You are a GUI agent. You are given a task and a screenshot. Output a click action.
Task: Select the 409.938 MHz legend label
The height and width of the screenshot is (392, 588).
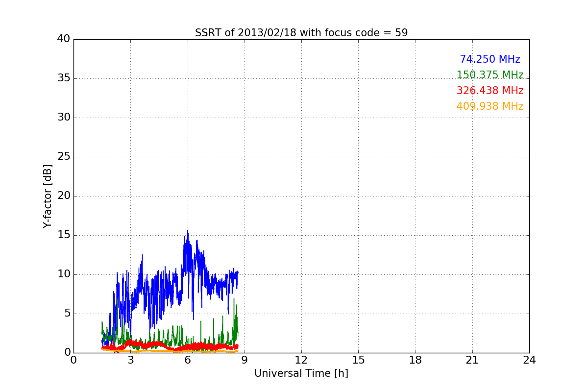point(490,106)
